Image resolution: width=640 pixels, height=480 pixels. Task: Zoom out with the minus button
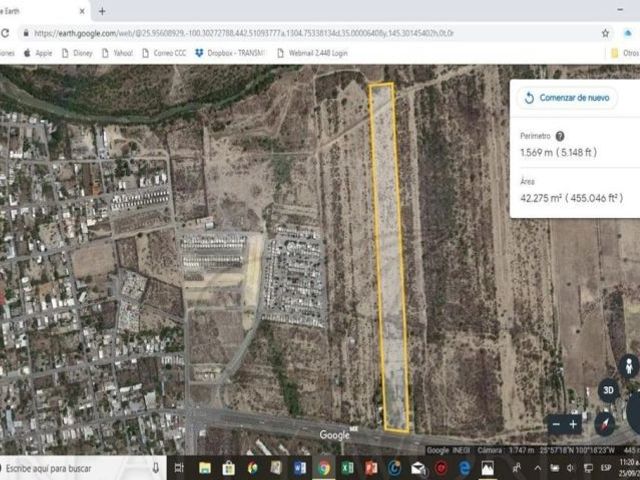[x=556, y=424]
